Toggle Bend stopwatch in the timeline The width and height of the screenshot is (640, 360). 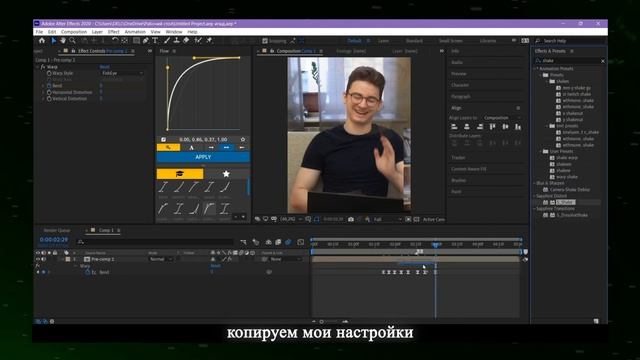point(87,272)
